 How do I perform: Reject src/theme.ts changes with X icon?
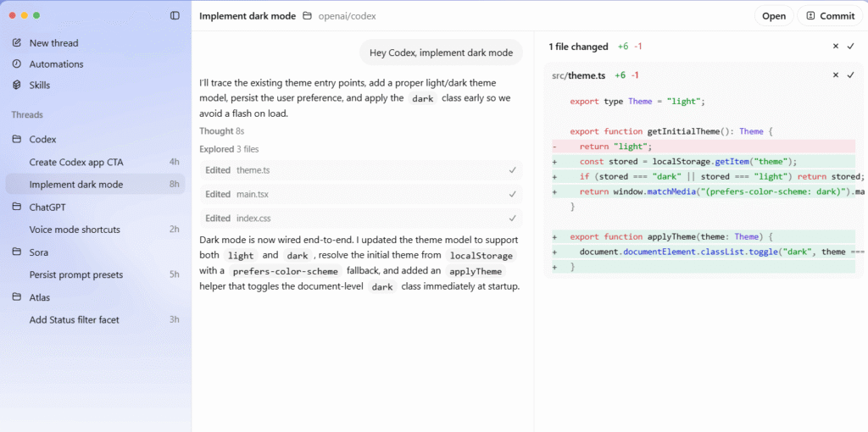point(835,75)
